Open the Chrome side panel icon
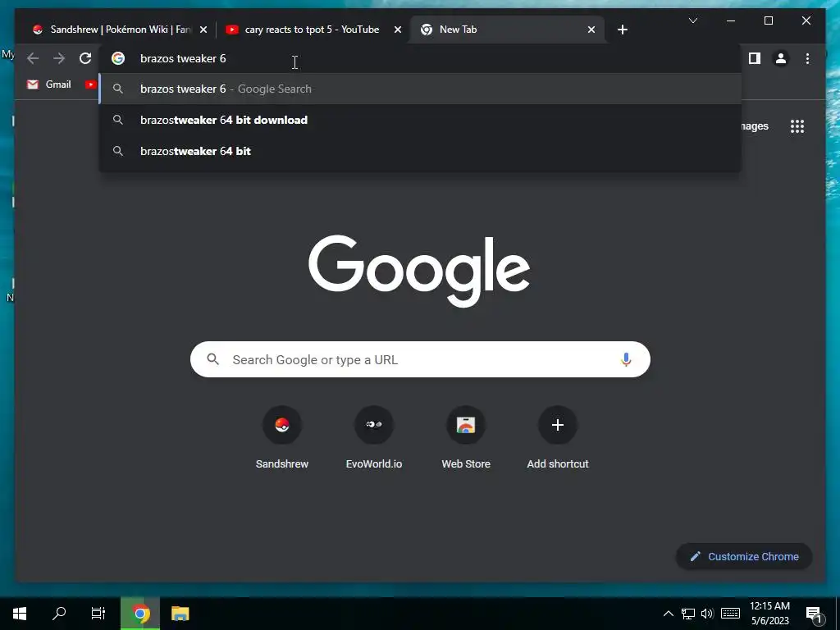840x630 pixels. point(755,58)
